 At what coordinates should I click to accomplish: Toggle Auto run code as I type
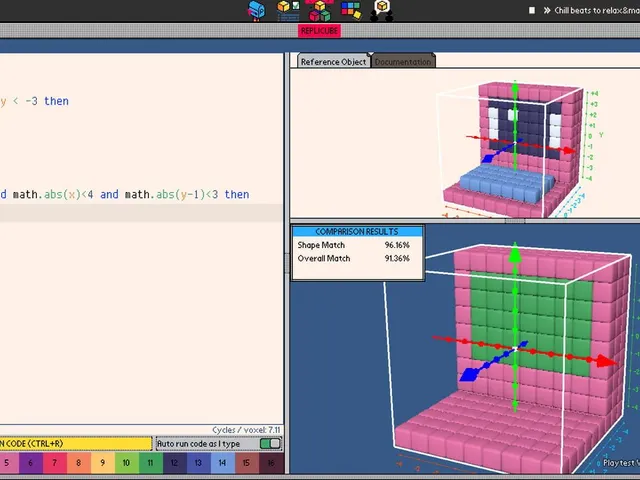tap(270, 443)
